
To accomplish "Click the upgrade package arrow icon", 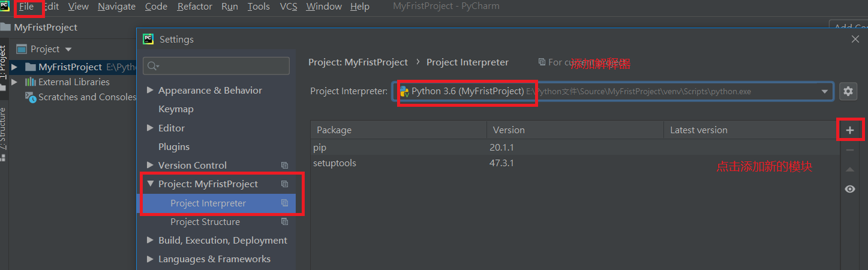I will tap(849, 170).
